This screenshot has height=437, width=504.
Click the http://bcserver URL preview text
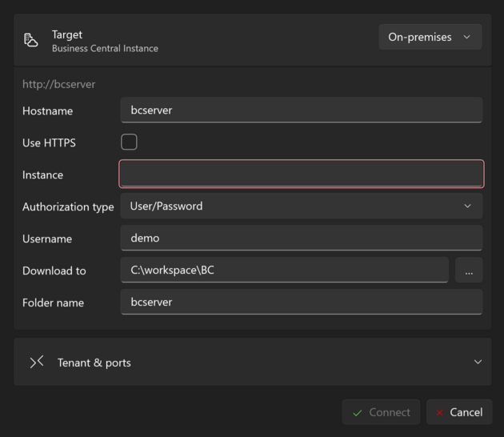pyautogui.click(x=59, y=84)
